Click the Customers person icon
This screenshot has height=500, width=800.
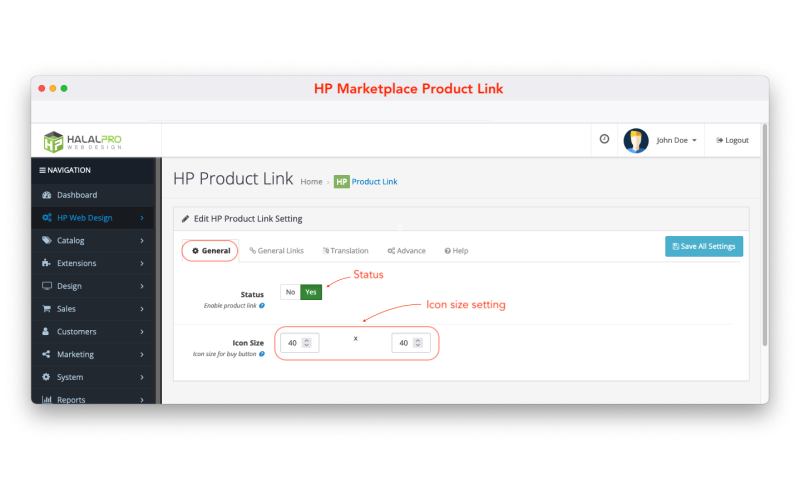coord(46,332)
